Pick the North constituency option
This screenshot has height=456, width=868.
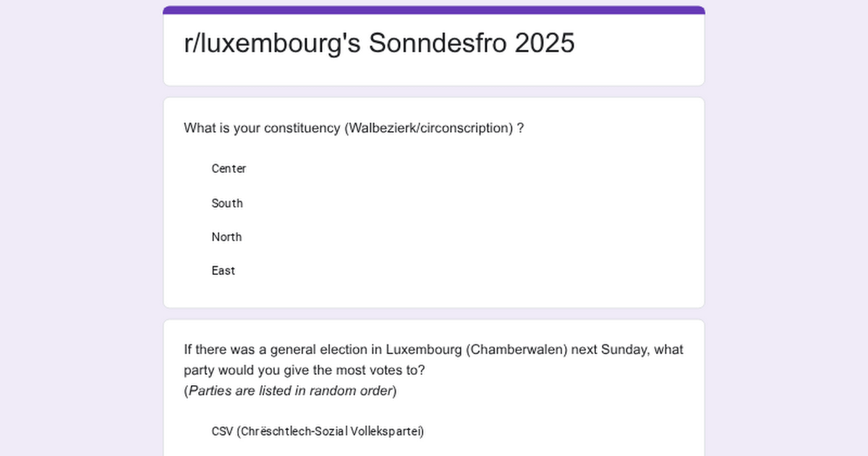point(226,237)
